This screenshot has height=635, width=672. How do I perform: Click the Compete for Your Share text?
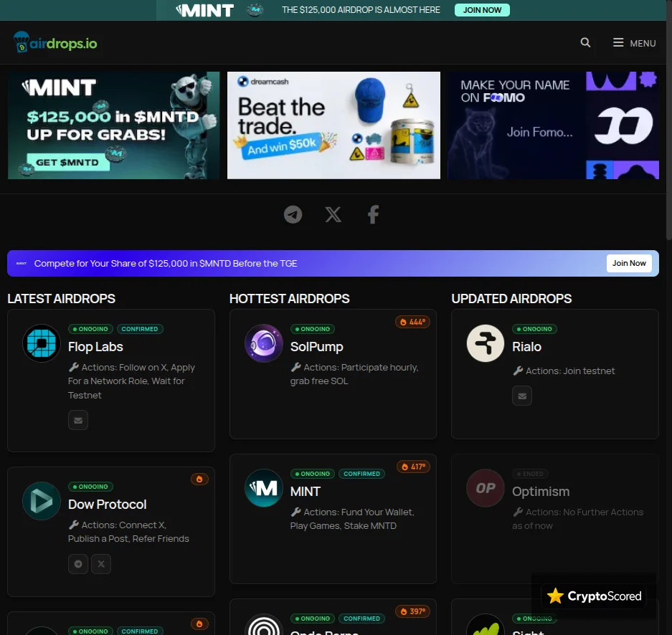[166, 263]
